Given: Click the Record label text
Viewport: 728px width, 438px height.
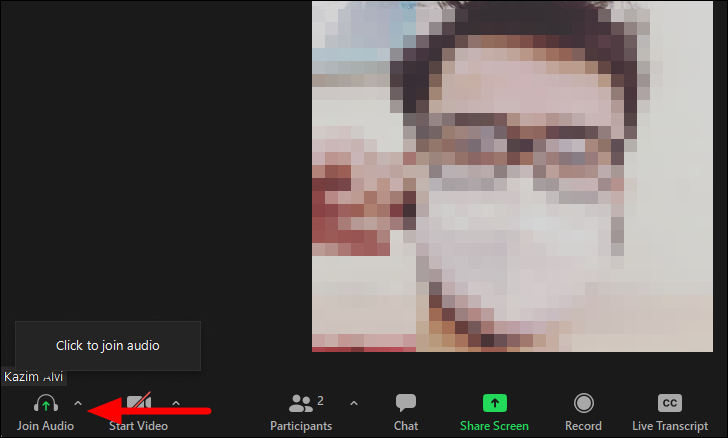Looking at the screenshot, I should tap(583, 426).
